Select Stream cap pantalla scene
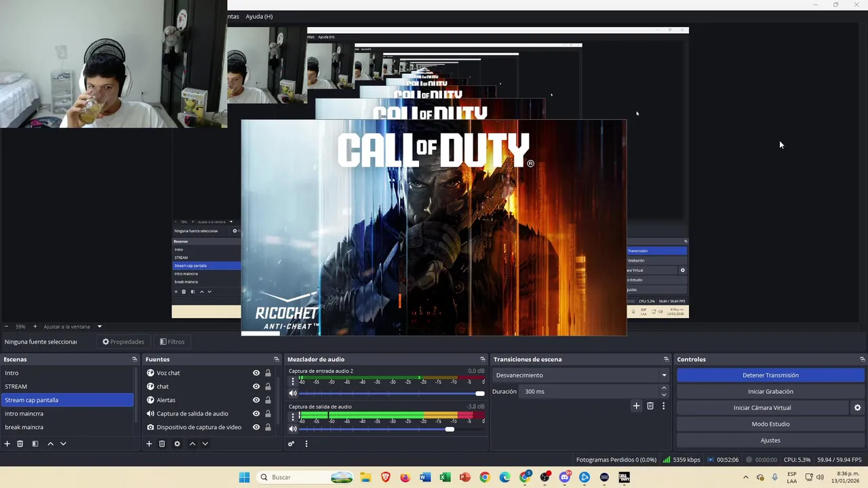This screenshot has width=868, height=488. (67, 400)
